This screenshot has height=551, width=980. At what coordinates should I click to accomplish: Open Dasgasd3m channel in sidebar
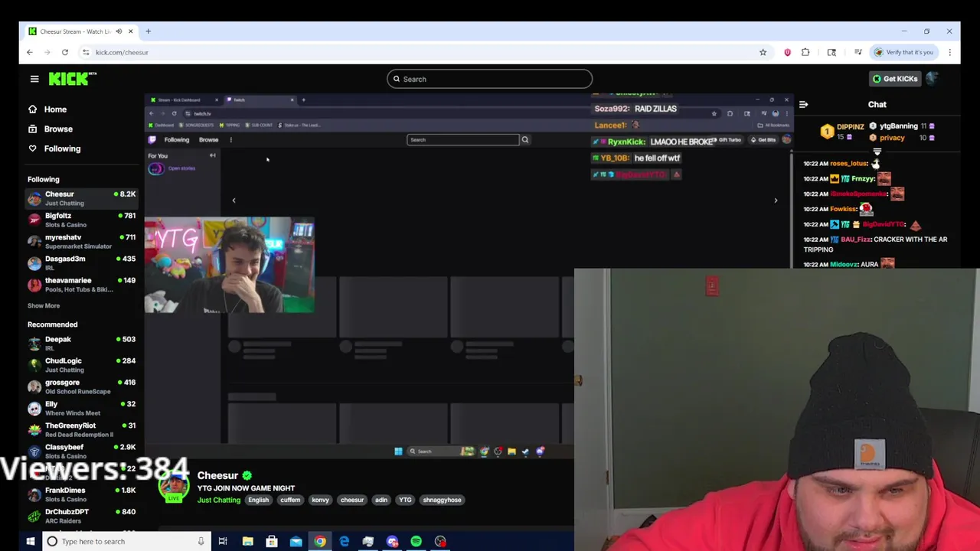(81, 262)
